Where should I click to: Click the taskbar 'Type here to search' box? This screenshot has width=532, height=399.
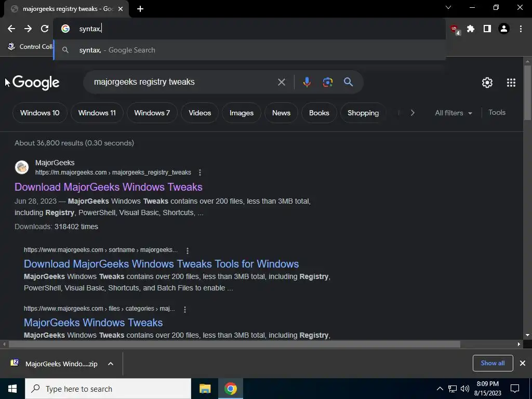tap(108, 389)
